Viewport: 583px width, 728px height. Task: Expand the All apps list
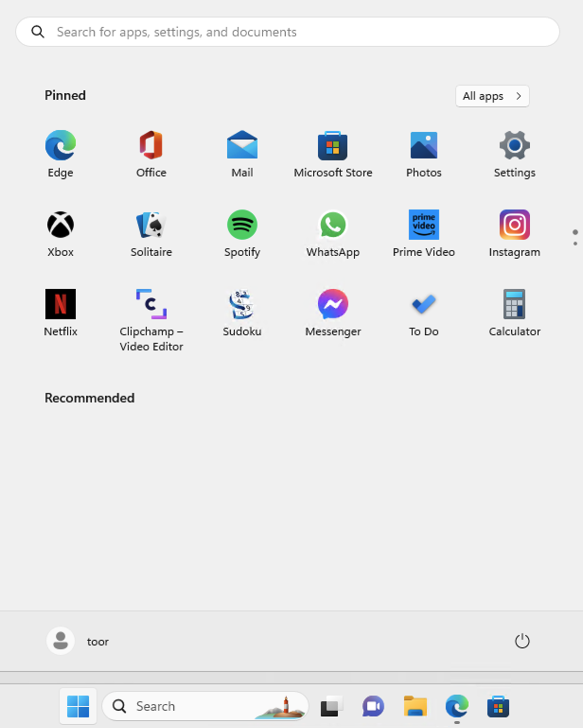tap(492, 96)
